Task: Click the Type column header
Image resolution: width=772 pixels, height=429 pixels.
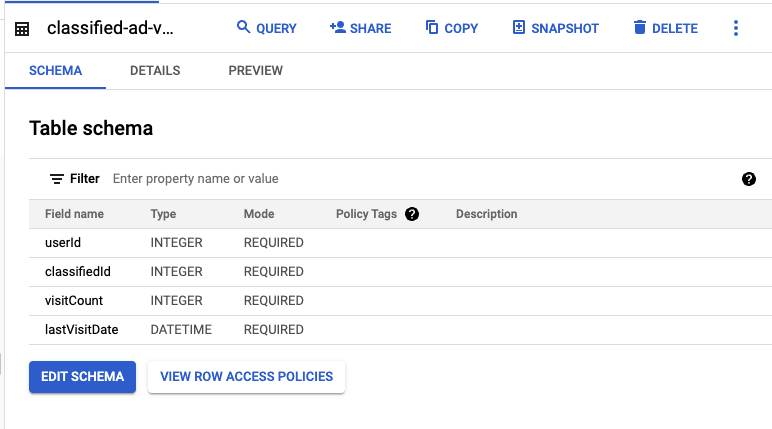Action: [x=163, y=214]
